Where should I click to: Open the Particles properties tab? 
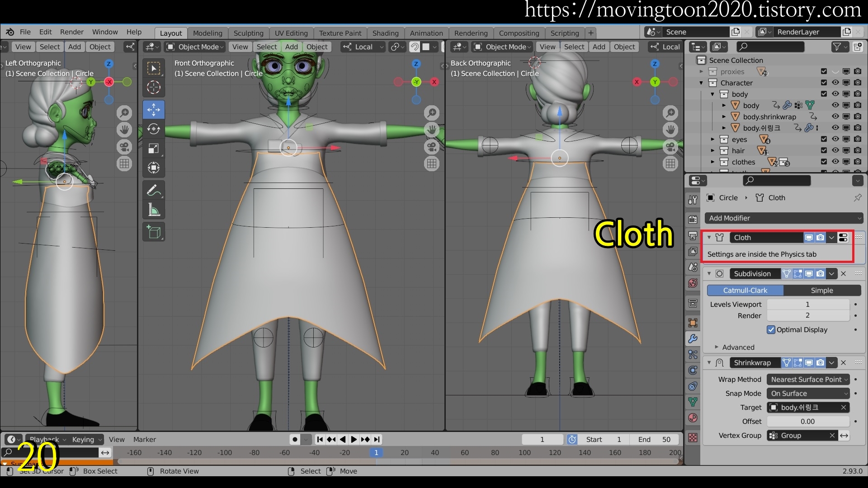coord(693,354)
